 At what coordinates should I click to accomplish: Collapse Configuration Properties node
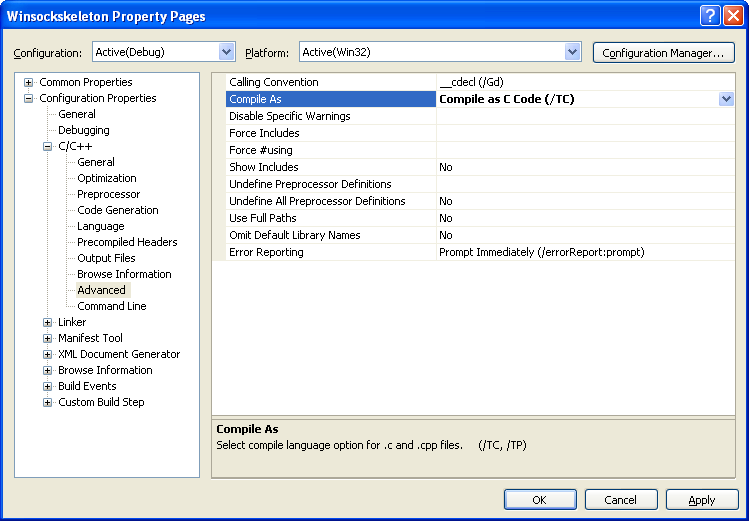pos(29,98)
